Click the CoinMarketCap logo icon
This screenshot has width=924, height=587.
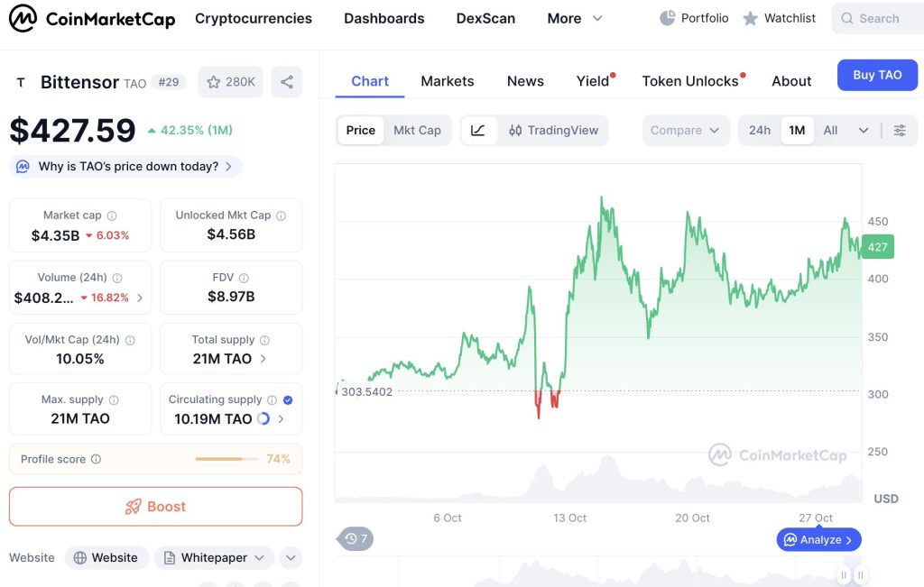23,18
